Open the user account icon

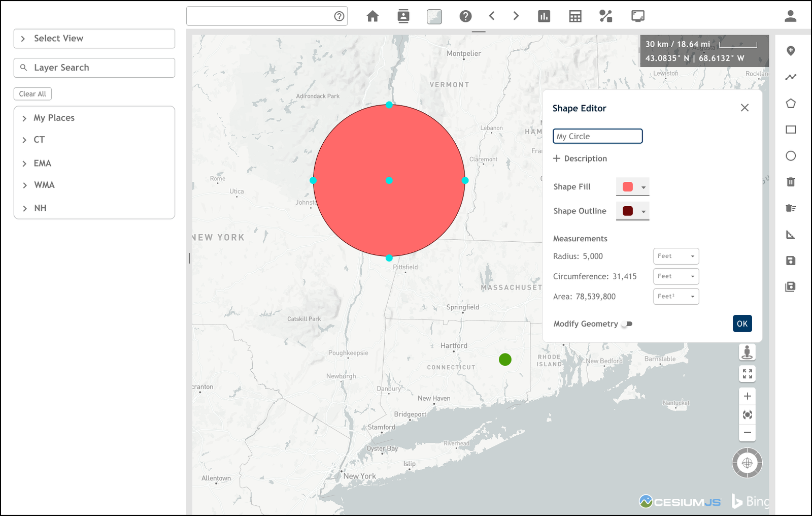click(x=791, y=16)
